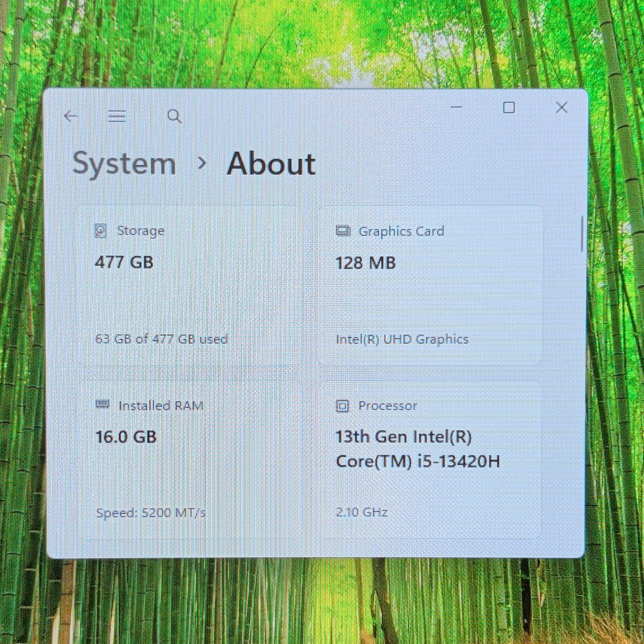
Task: Close the Settings window
Action: point(561,107)
